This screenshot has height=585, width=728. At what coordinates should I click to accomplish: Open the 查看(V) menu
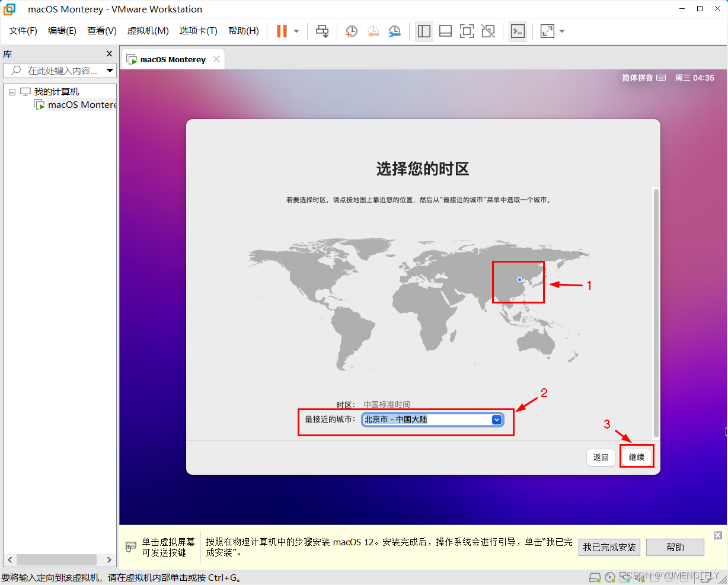pyautogui.click(x=102, y=31)
